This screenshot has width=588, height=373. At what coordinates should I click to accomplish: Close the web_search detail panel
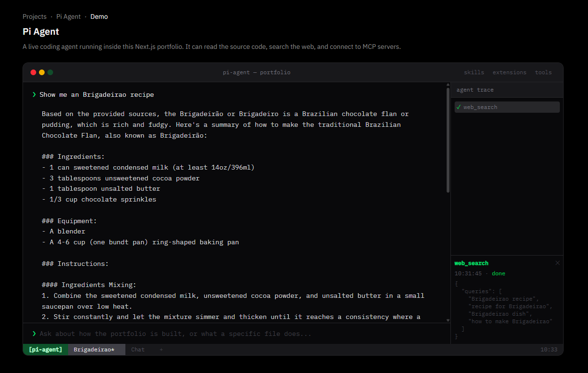pos(557,263)
